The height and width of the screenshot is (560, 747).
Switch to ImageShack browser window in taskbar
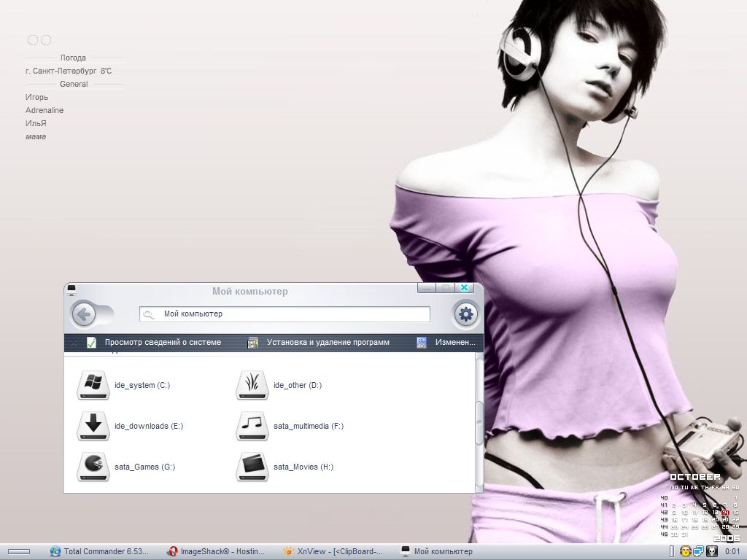tap(216, 551)
